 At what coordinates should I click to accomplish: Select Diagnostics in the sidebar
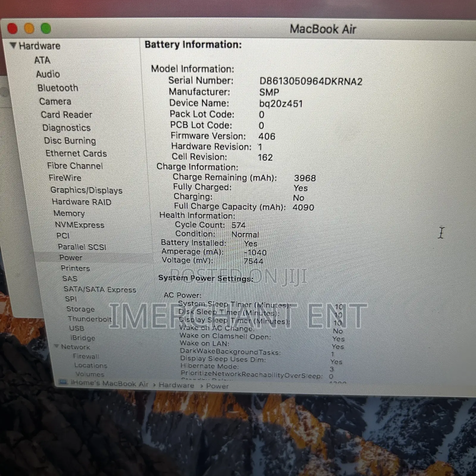pyautogui.click(x=66, y=128)
